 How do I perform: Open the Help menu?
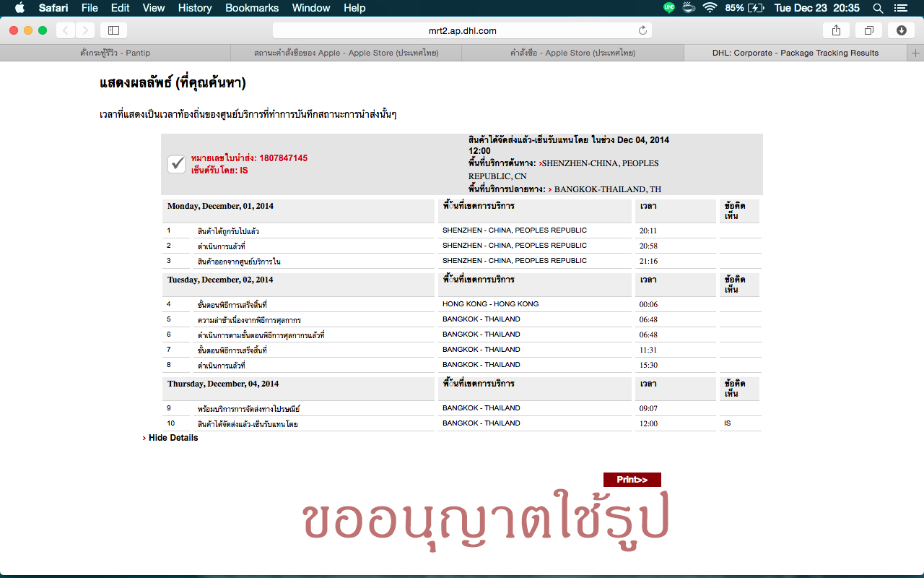click(x=354, y=8)
